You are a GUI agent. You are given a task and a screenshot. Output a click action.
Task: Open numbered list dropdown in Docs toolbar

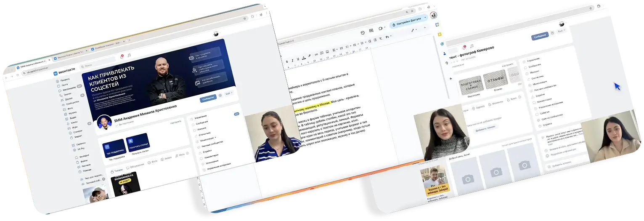363,43
